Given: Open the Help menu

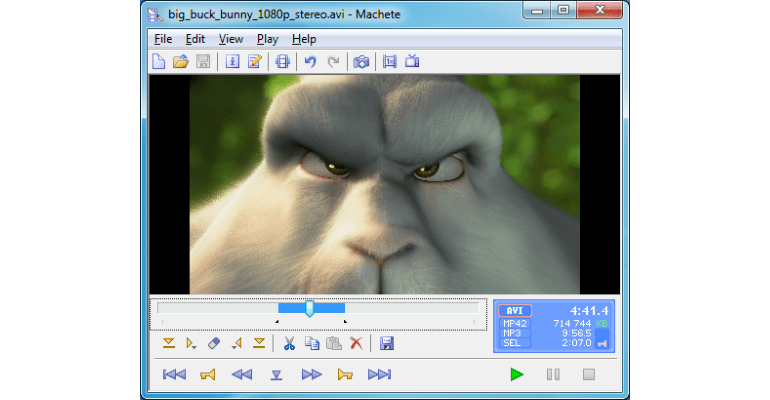Looking at the screenshot, I should click(304, 39).
